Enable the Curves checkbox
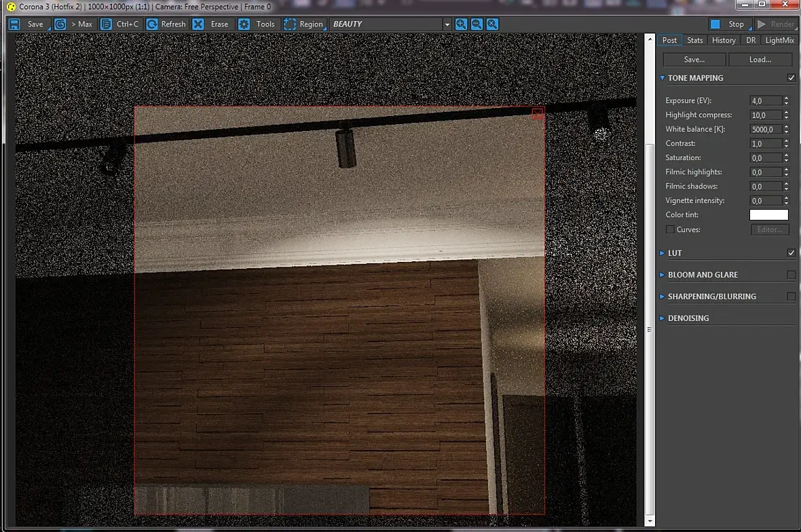 [x=670, y=230]
